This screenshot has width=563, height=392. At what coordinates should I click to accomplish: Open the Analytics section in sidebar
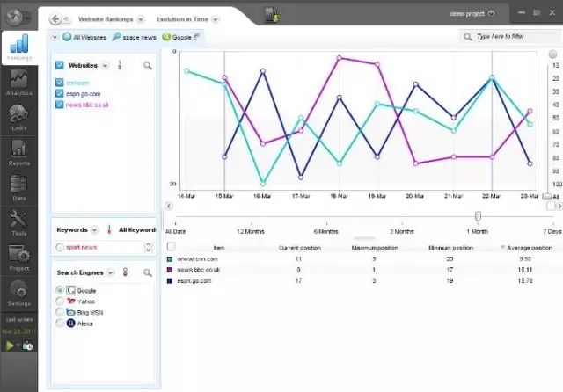click(x=19, y=82)
